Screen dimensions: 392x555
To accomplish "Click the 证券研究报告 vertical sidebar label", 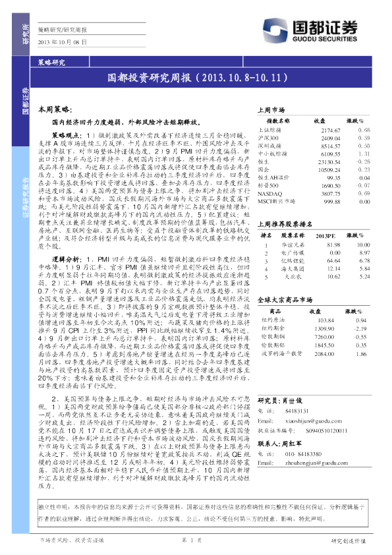I will [x=26, y=198].
